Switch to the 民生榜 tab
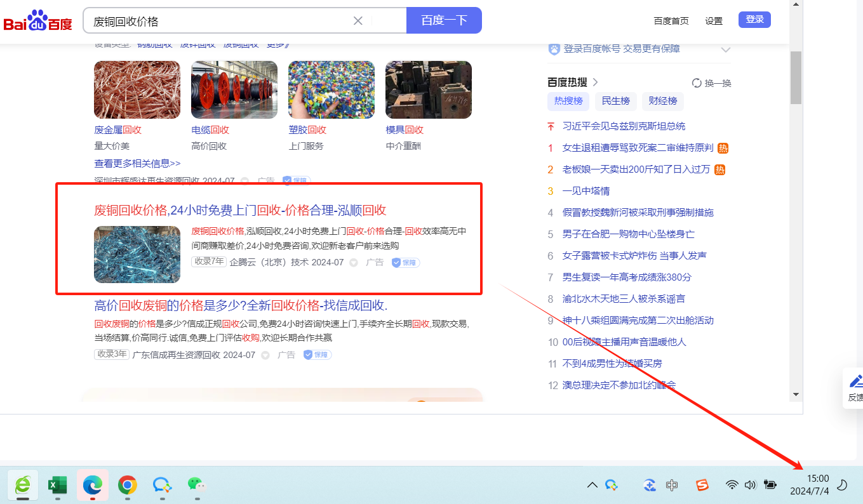863x504 pixels. [615, 101]
